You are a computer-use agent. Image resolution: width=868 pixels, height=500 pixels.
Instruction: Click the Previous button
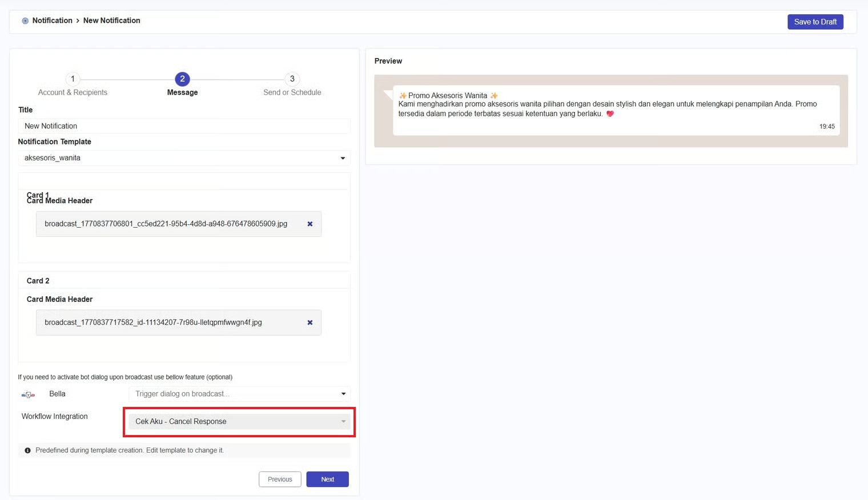pyautogui.click(x=280, y=479)
